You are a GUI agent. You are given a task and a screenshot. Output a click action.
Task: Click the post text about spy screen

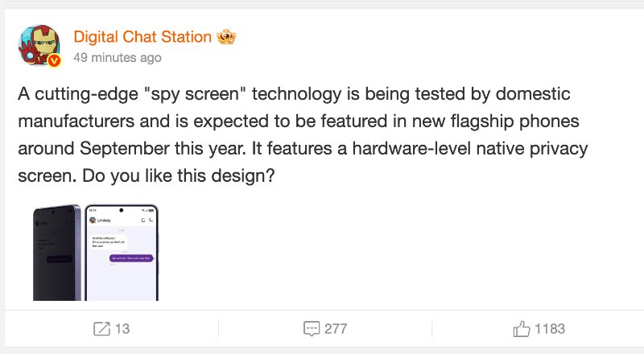coord(294,134)
